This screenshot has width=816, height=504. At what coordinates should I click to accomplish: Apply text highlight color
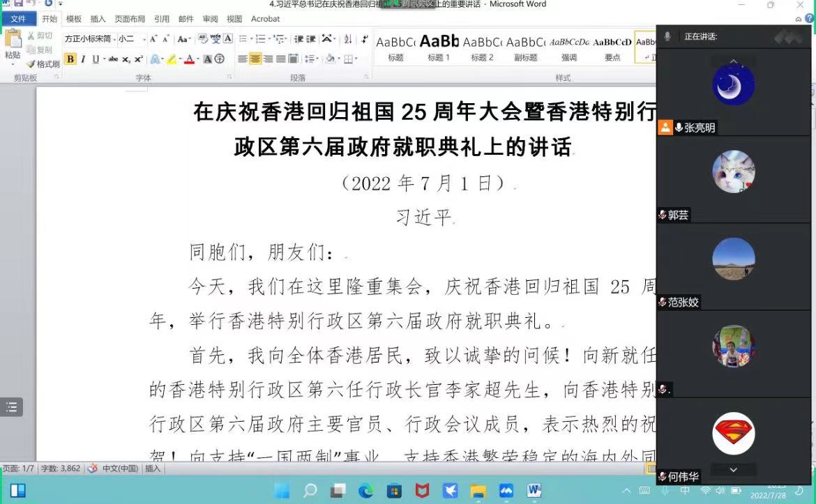click(171, 59)
